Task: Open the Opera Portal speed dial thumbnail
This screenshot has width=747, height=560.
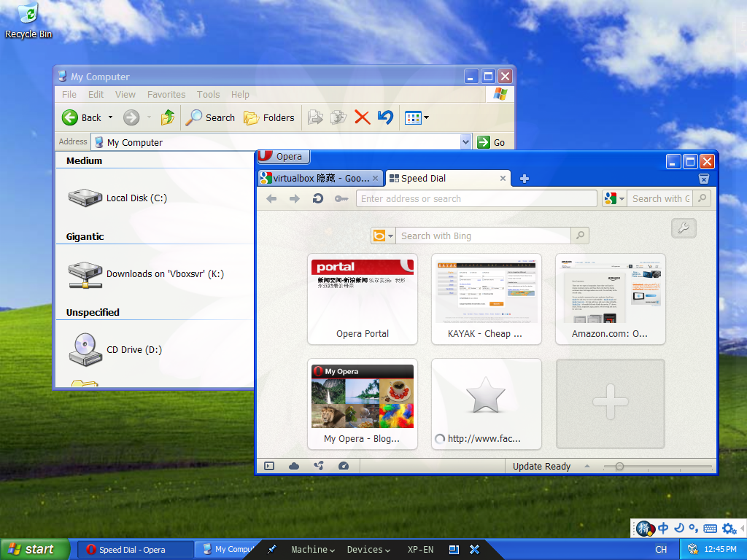Action: click(363, 298)
